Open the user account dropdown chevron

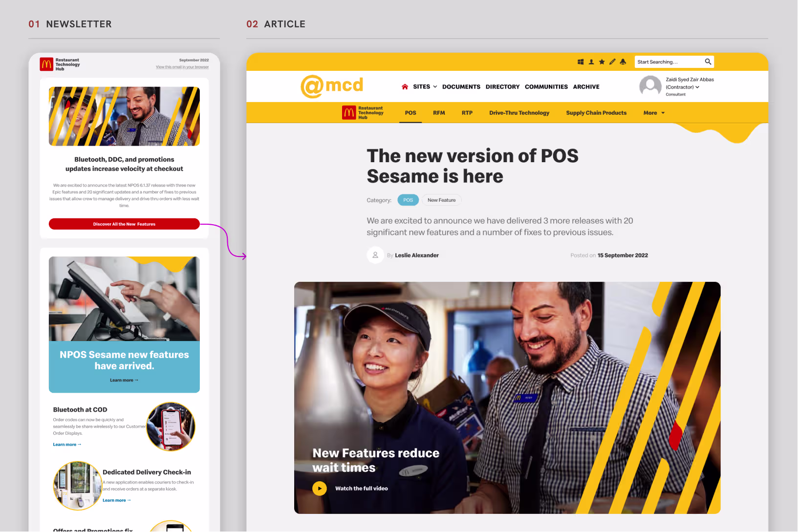click(x=697, y=87)
